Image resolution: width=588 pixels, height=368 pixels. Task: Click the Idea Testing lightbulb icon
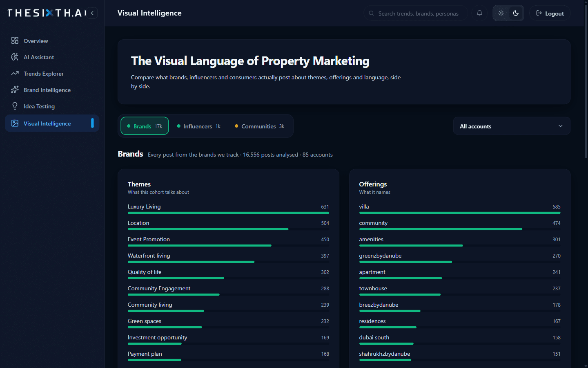tap(15, 106)
